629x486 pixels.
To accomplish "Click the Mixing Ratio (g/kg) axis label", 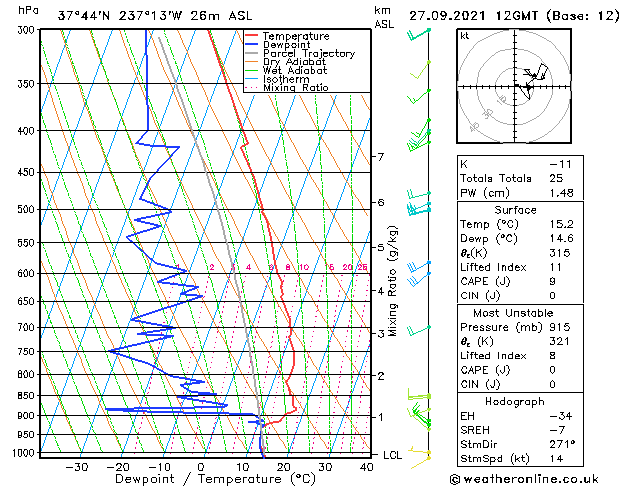I will pos(392,281).
